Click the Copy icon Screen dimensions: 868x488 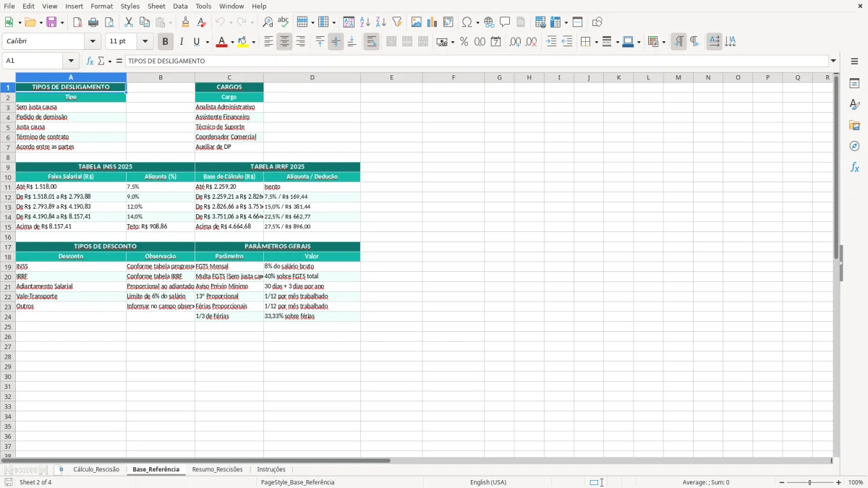(x=145, y=22)
